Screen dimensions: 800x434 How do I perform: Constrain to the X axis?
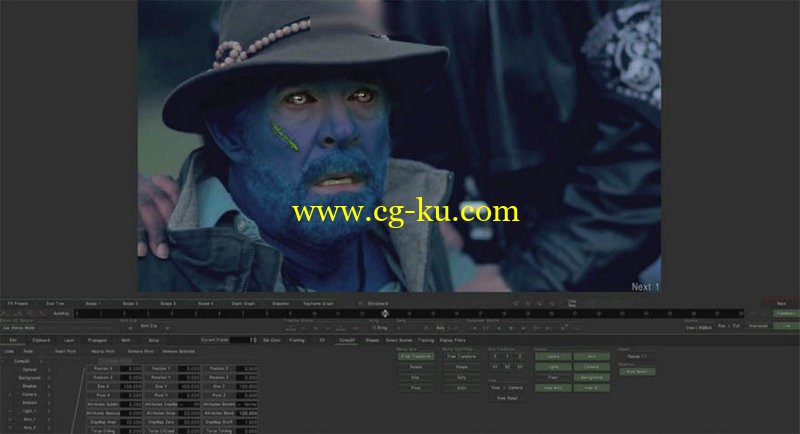click(495, 356)
